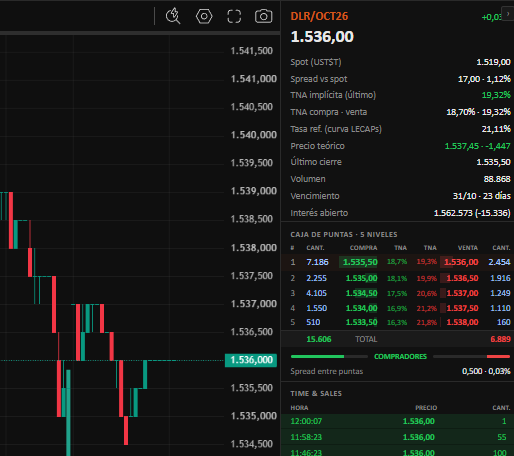The height and width of the screenshot is (456, 514).
Task: Click the COMPRADORES label
Action: 400,357
